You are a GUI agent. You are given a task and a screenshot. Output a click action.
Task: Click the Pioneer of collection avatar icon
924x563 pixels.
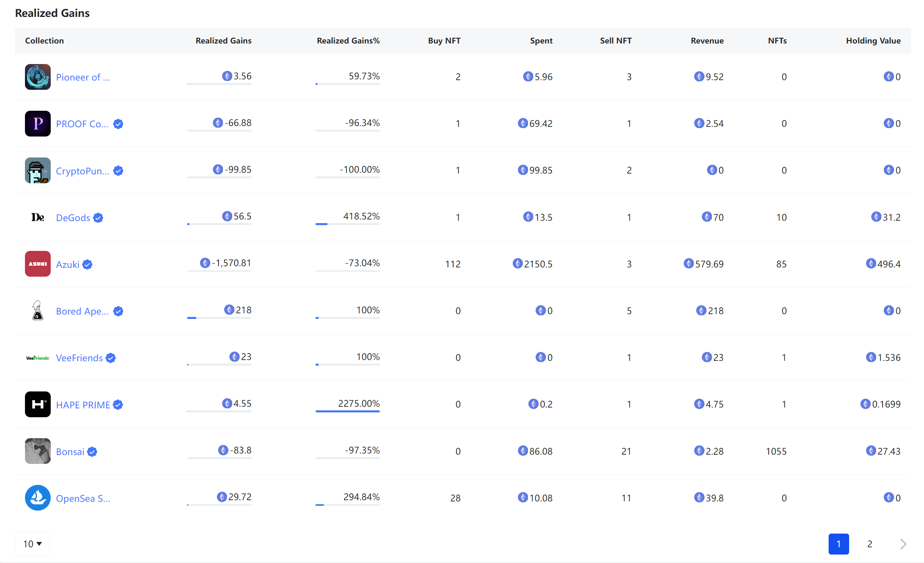coord(37,77)
